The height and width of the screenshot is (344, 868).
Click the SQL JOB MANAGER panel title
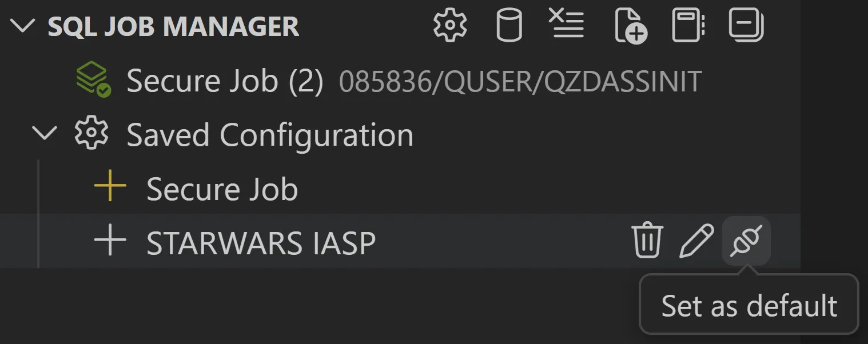point(173,27)
